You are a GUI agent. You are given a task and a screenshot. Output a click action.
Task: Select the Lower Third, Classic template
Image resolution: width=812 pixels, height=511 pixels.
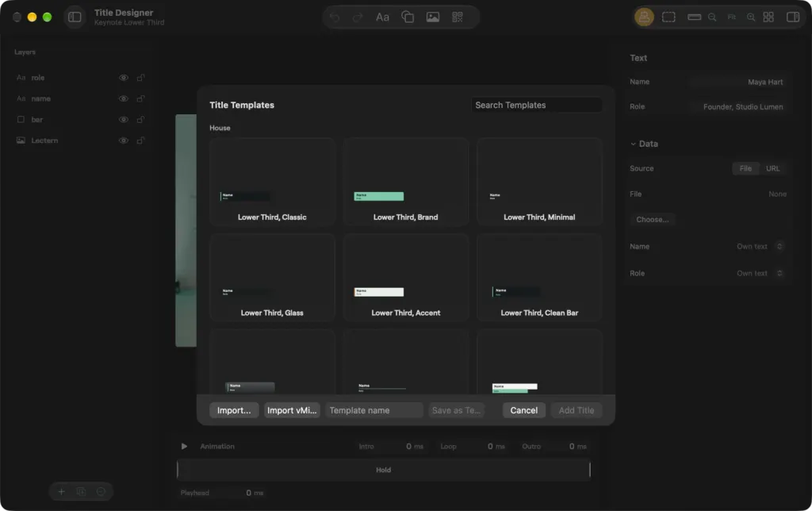pos(272,182)
